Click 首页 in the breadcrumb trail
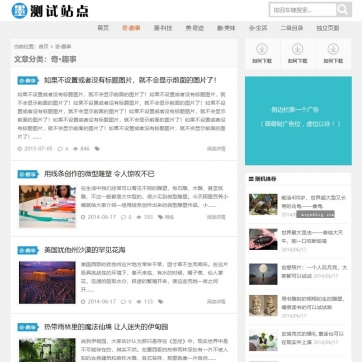 coord(43,47)
